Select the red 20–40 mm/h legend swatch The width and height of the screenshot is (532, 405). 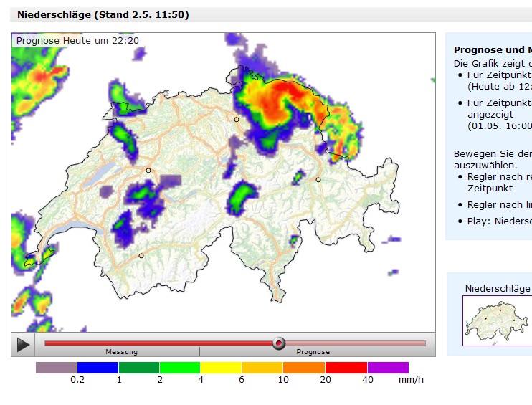[x=346, y=368]
